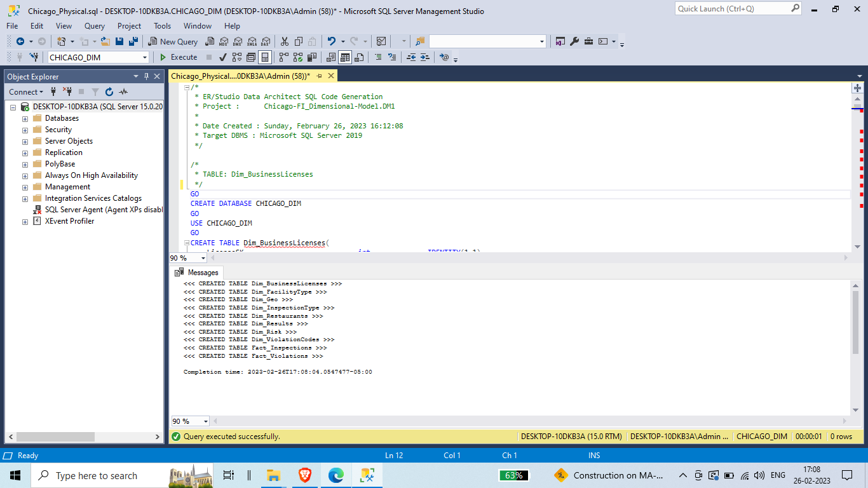Click Display Estimated Execution Plan icon

click(237, 57)
